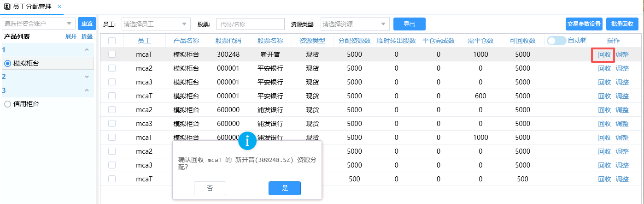Click 回收 for mca2 600000 浦发银行
Screen dimensions: 644x204
point(604,110)
